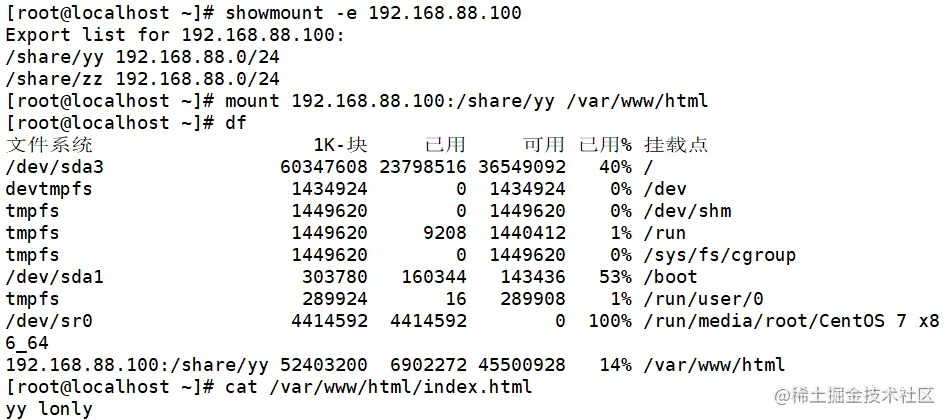Click the 'df' command on the prompt line

(x=236, y=123)
